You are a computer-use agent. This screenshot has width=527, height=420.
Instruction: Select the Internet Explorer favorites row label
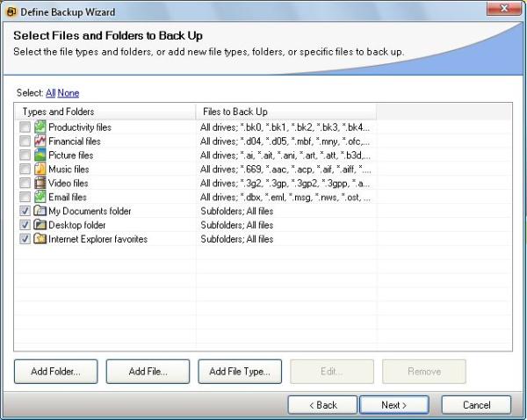coord(98,239)
